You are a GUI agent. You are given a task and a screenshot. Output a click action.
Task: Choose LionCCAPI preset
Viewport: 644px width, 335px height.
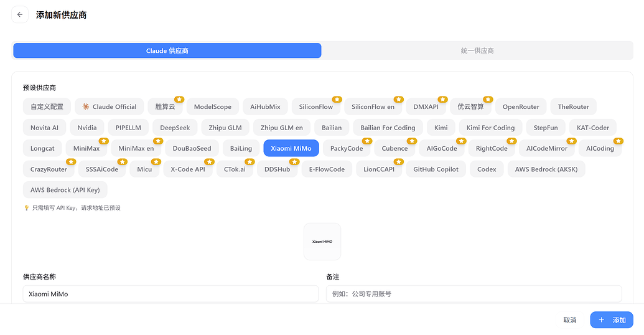(x=379, y=169)
